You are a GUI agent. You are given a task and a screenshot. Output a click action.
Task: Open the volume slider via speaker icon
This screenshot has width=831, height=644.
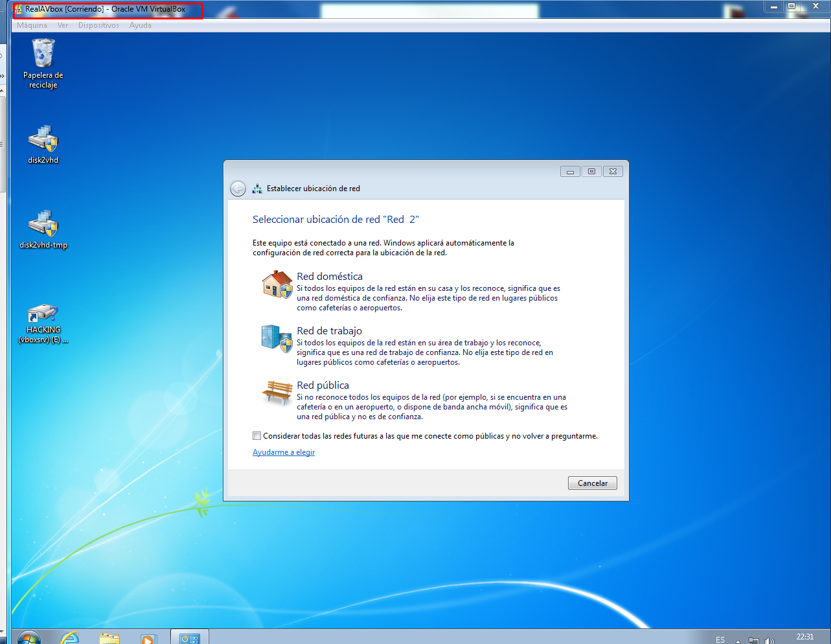pos(769,639)
